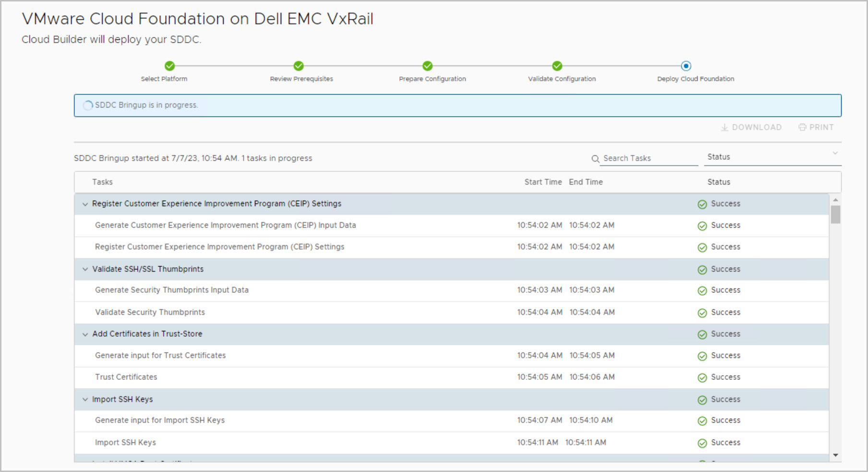The width and height of the screenshot is (868, 472).
Task: Collapse the Add Certificates in Trust-Store group
Action: [85, 334]
